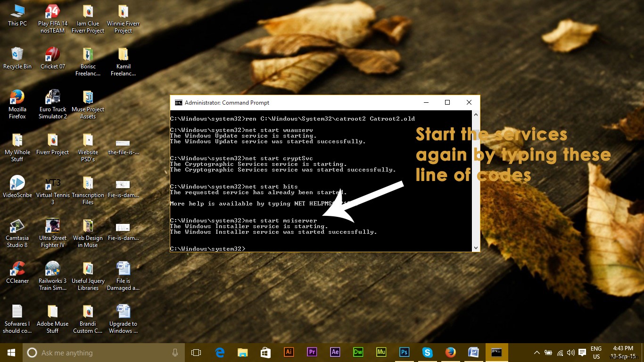Open the Windows Store taskbar icon
The image size is (644, 362).
coord(266,353)
